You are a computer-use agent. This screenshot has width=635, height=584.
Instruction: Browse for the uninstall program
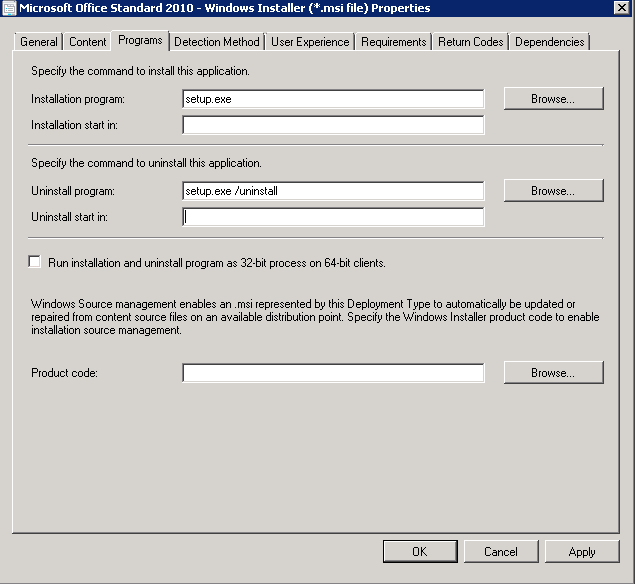point(553,190)
